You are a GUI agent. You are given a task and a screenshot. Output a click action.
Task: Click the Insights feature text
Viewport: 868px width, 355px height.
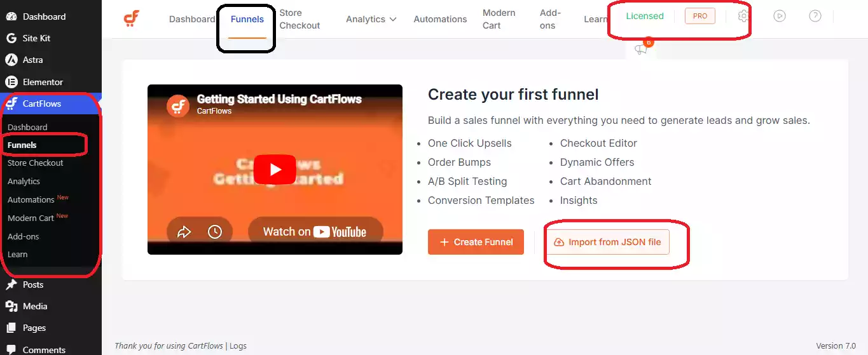point(579,200)
